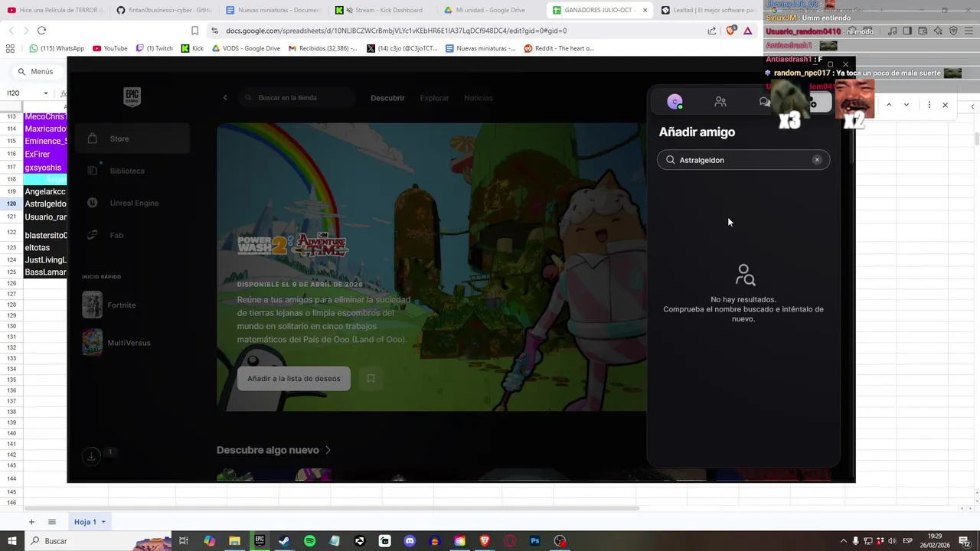Go to previous find result arrow
Image resolution: width=980 pixels, height=551 pixels.
889,105
